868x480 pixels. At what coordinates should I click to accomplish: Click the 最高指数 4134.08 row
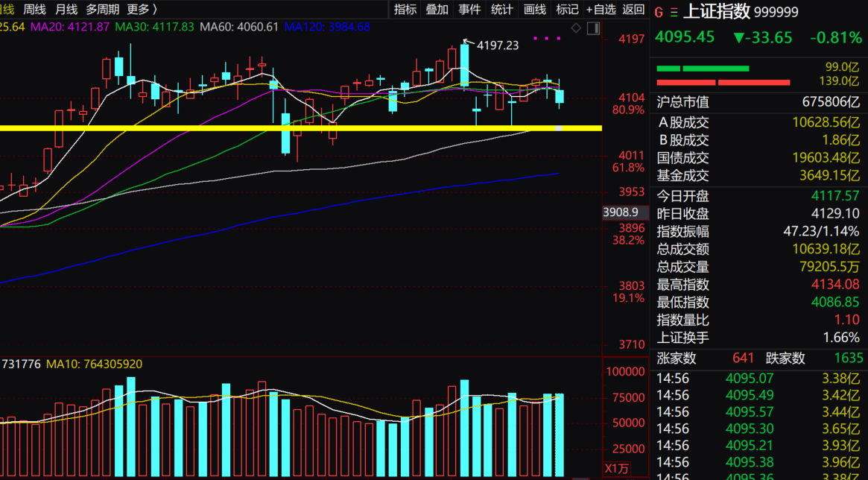758,285
